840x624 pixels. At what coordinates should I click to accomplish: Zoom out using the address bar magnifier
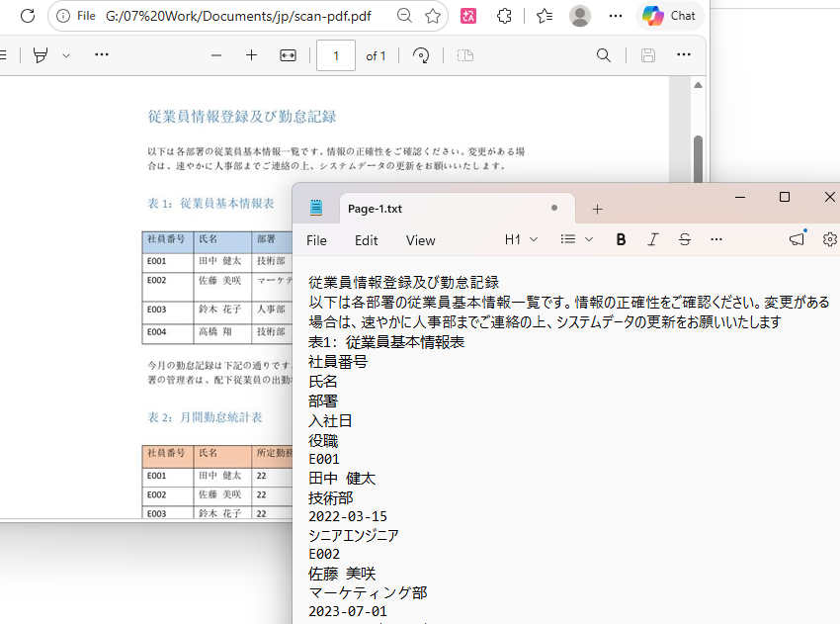[x=405, y=16]
